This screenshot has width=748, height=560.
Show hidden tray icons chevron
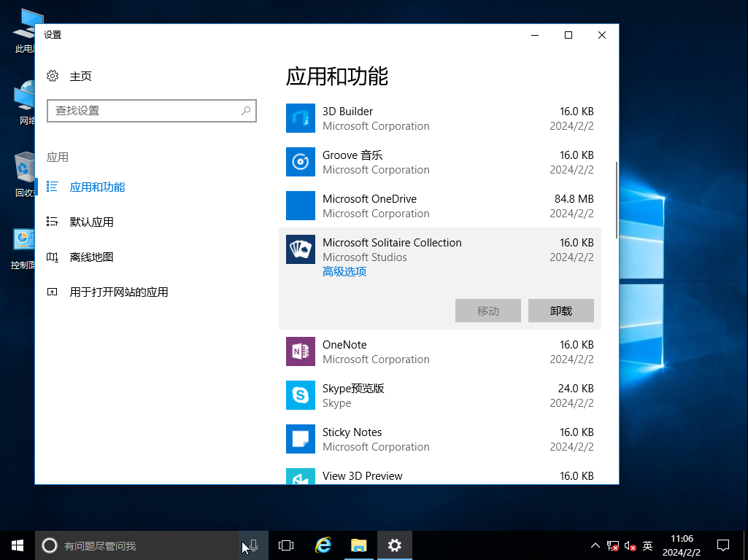tap(595, 545)
